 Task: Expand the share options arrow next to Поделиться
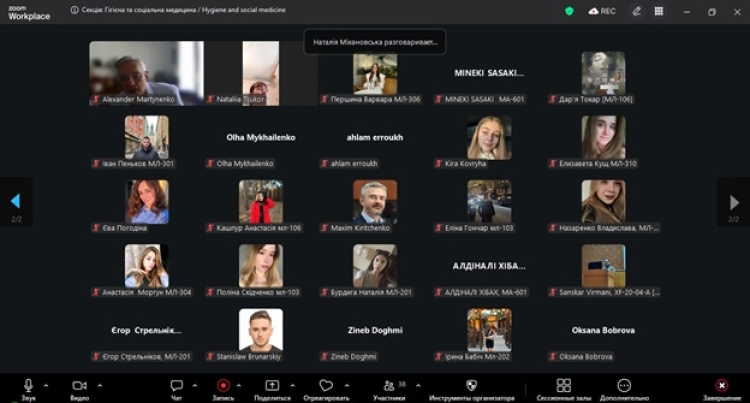[292, 385]
